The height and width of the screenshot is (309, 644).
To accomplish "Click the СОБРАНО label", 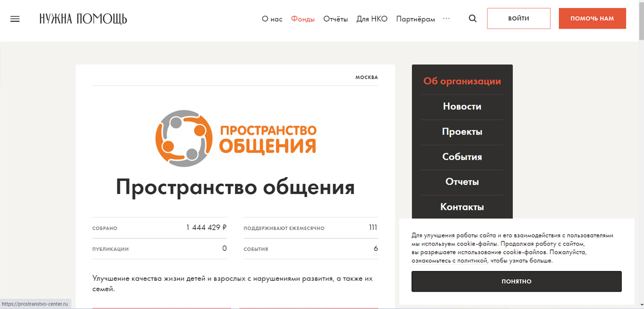I will pyautogui.click(x=105, y=228).
